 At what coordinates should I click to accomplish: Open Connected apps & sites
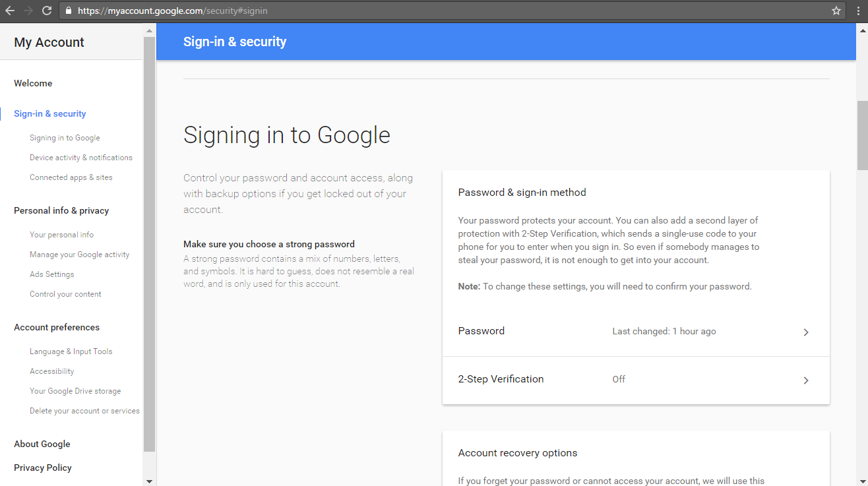pos(71,177)
